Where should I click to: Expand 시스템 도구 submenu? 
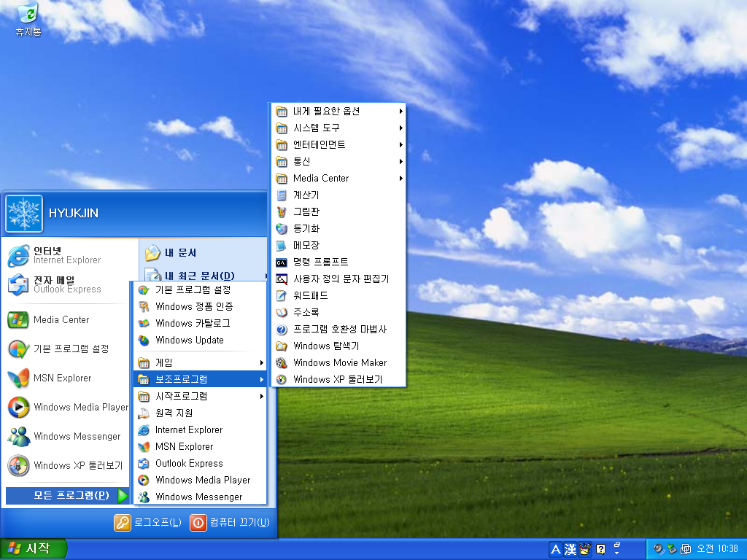click(x=338, y=128)
